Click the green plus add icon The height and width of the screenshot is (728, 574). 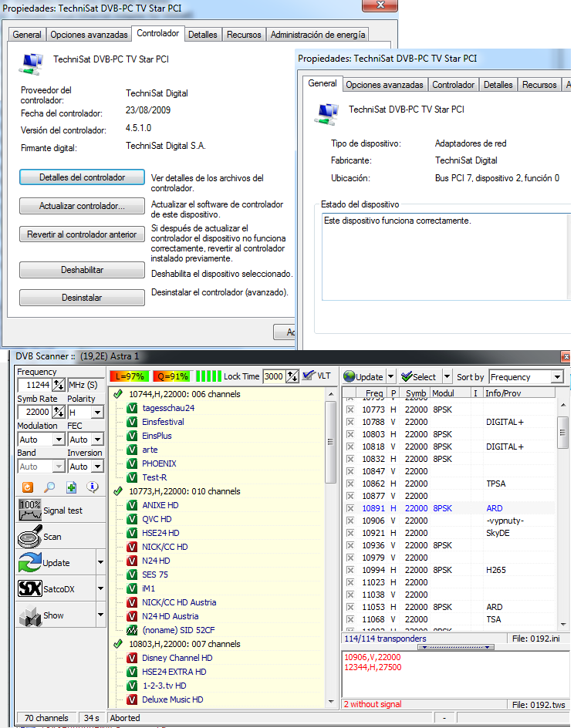(x=71, y=487)
